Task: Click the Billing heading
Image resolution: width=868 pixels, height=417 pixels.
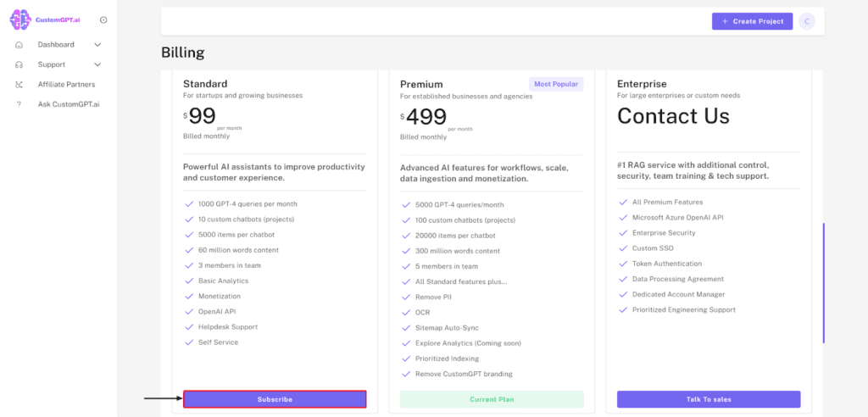Action: pos(183,53)
